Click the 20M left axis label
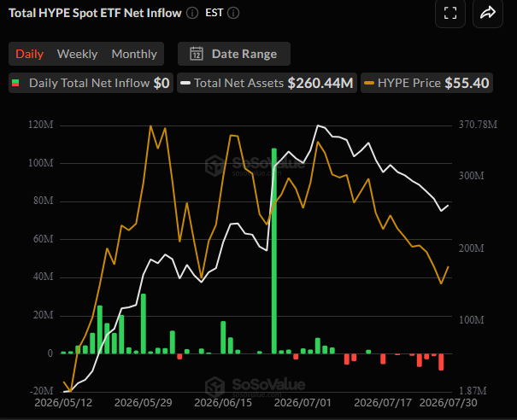This screenshot has height=420, width=517. [x=44, y=315]
